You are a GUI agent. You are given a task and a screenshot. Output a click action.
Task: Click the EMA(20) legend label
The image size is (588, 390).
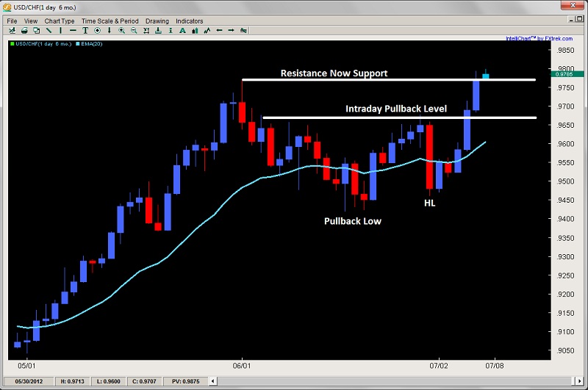(92, 44)
